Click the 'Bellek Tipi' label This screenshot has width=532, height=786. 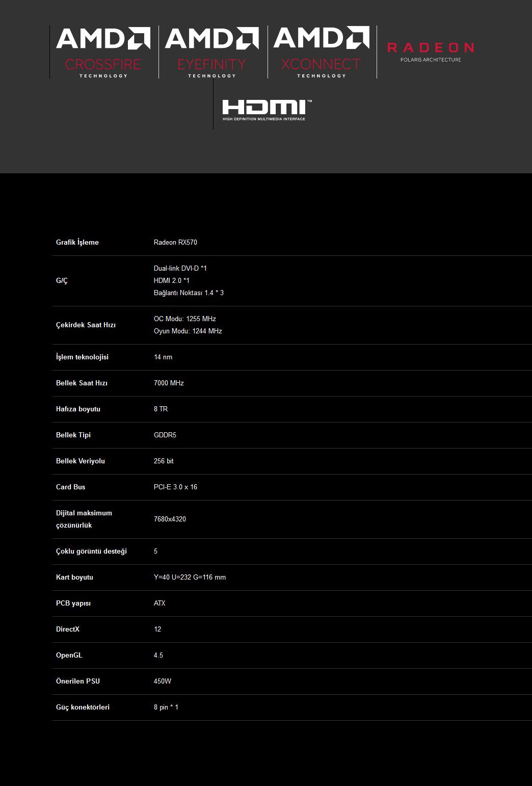coord(73,435)
